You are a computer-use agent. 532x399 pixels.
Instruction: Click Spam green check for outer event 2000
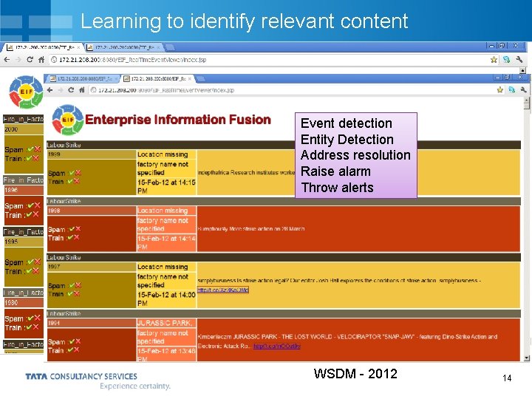point(30,149)
